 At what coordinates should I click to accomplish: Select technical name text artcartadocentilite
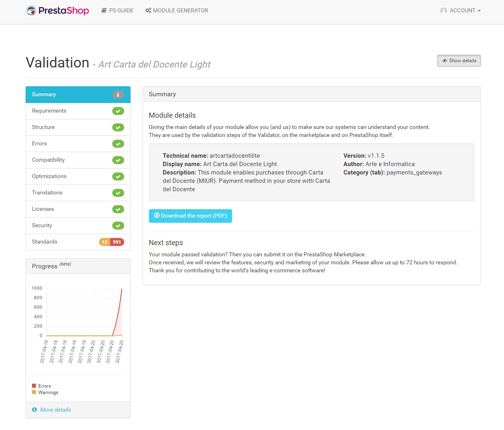[235, 156]
